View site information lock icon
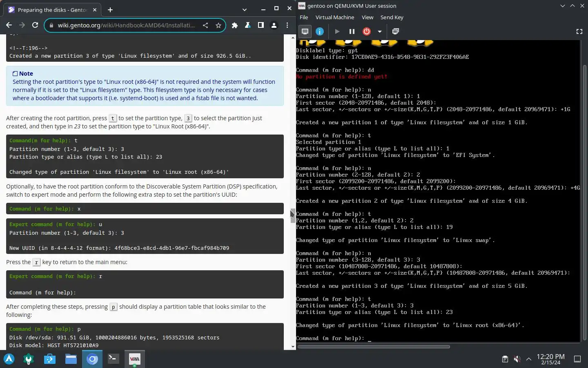The width and height of the screenshot is (588, 368). click(x=51, y=25)
